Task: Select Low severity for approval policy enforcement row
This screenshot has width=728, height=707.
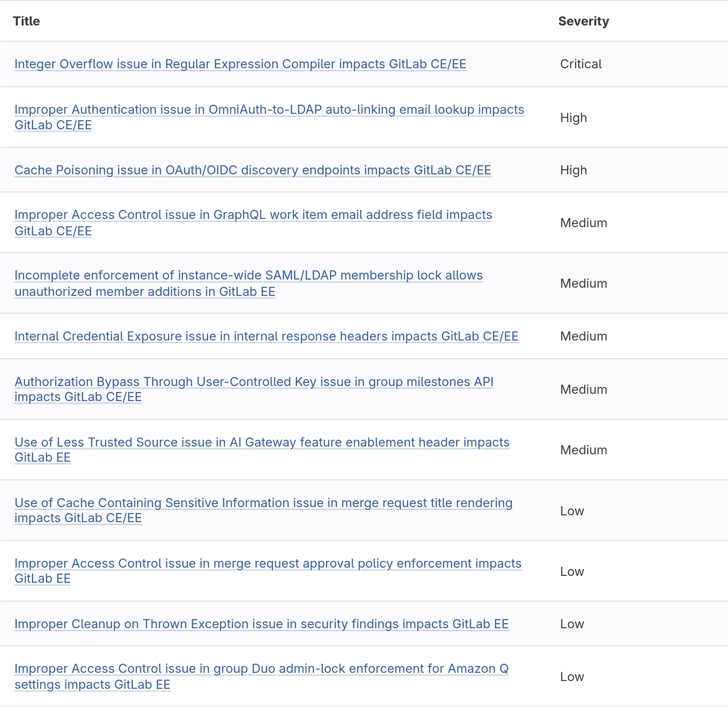Action: coord(572,572)
